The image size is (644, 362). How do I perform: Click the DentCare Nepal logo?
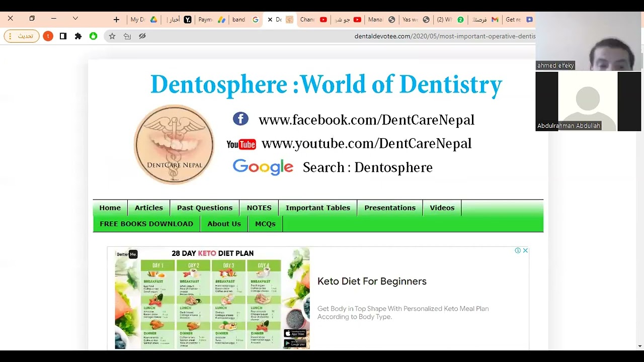(174, 144)
